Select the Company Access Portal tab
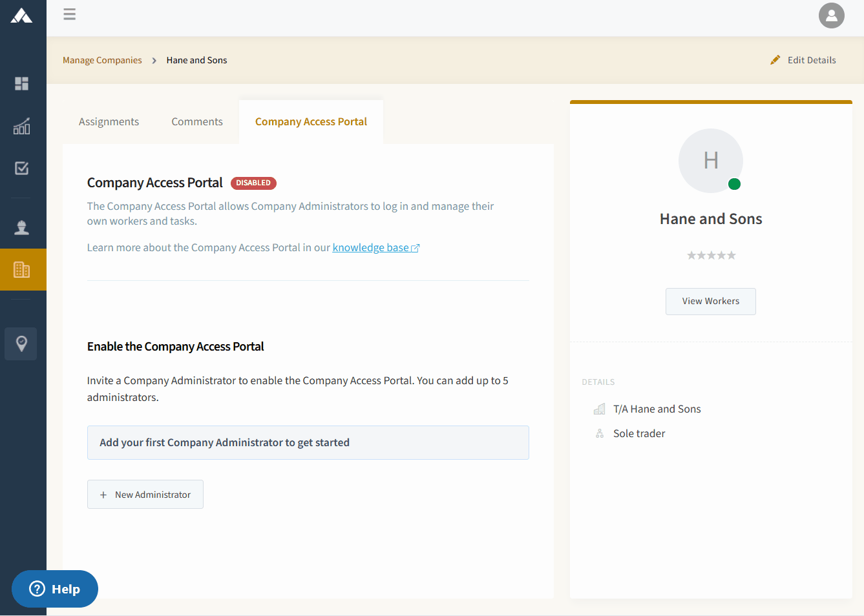The height and width of the screenshot is (616, 864). [311, 121]
